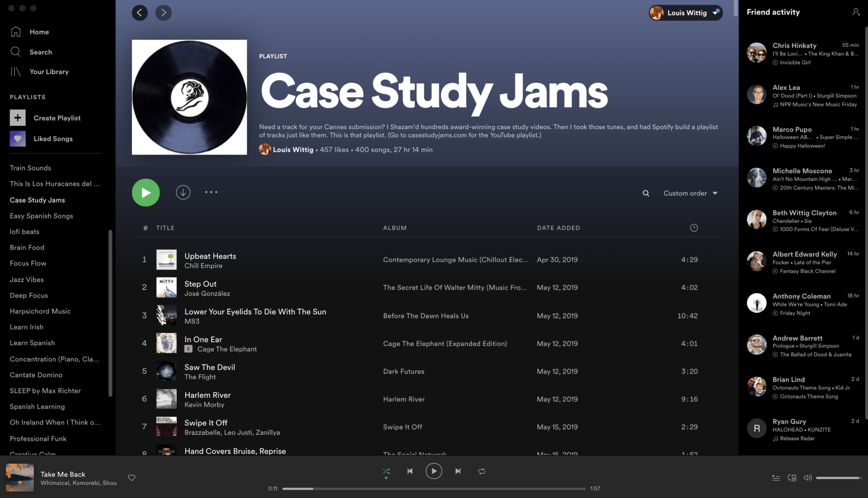Open the Dark Futures album
868x498 pixels.
[x=404, y=371]
